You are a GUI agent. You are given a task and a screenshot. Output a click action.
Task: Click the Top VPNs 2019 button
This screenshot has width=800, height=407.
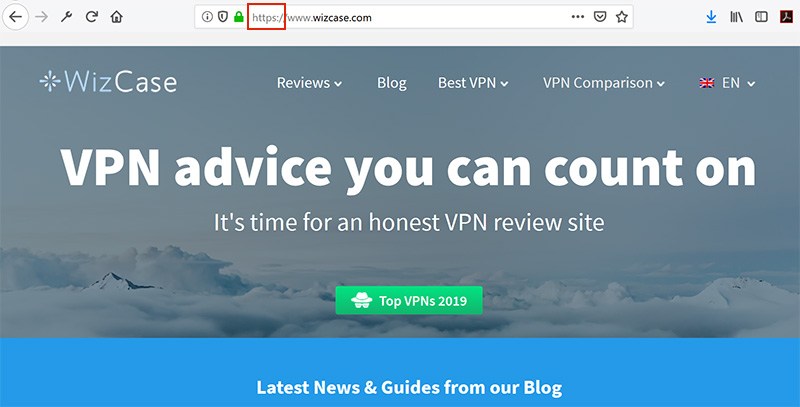tap(409, 300)
